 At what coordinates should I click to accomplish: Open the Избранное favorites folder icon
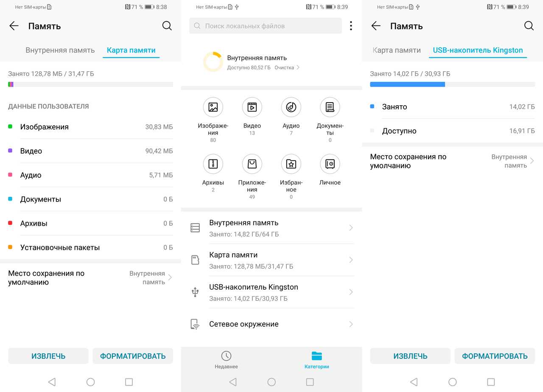point(291,164)
